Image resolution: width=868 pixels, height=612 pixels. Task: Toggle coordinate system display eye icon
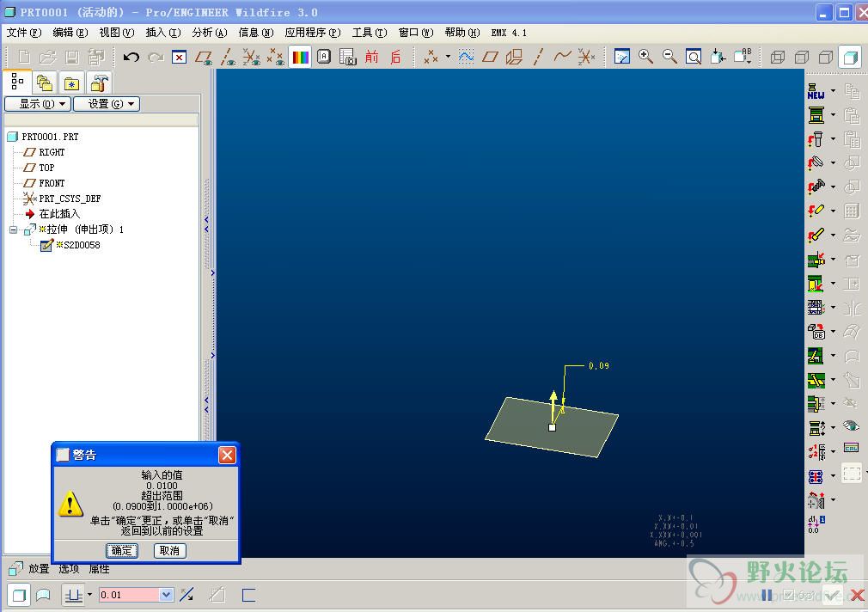coord(251,57)
